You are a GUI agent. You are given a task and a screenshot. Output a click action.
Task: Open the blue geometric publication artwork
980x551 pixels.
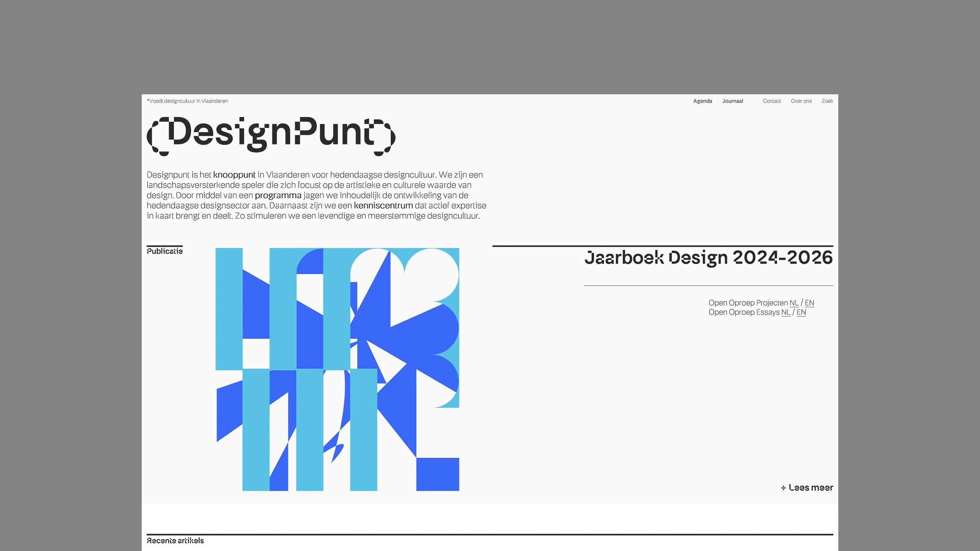click(337, 369)
